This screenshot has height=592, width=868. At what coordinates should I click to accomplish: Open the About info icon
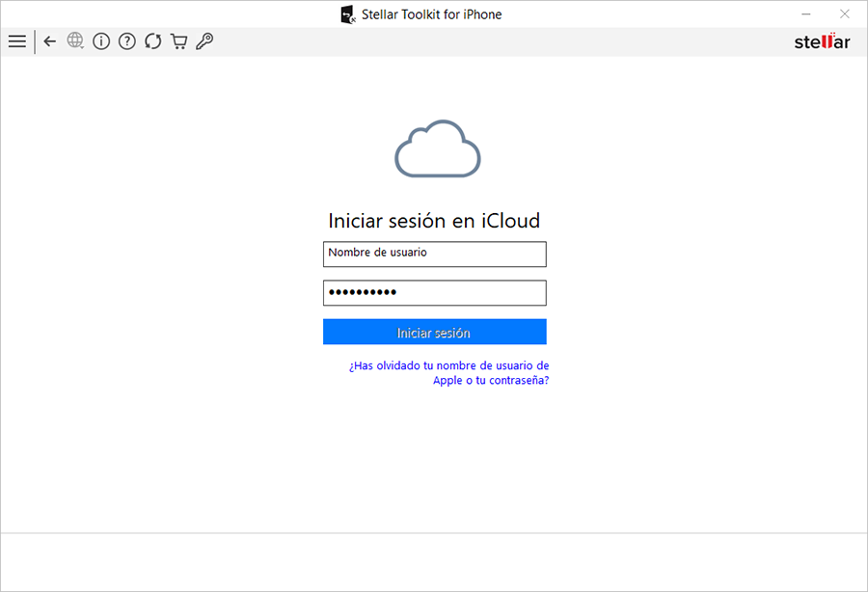(101, 41)
